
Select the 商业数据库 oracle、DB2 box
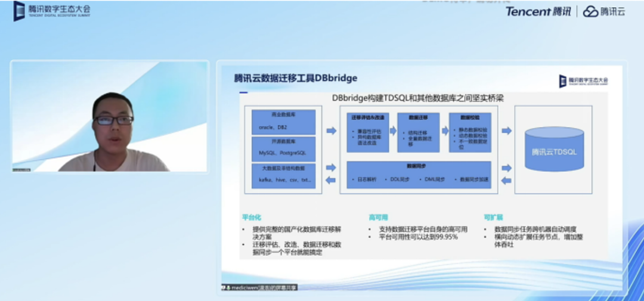[x=283, y=122]
